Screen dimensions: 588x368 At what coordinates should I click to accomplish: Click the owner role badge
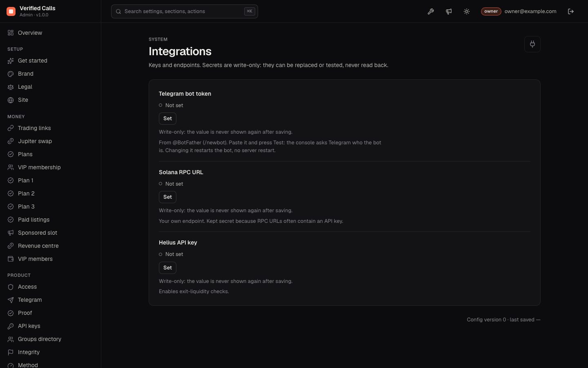491,11
